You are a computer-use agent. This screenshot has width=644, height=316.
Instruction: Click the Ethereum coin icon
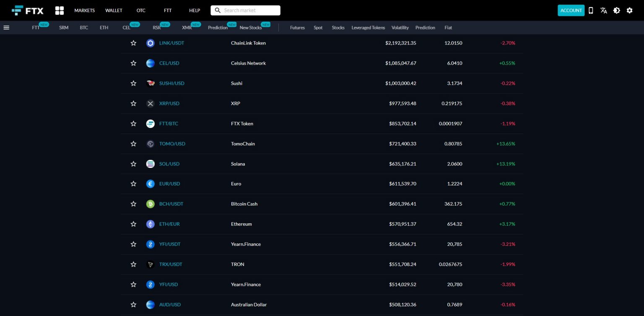(x=150, y=224)
